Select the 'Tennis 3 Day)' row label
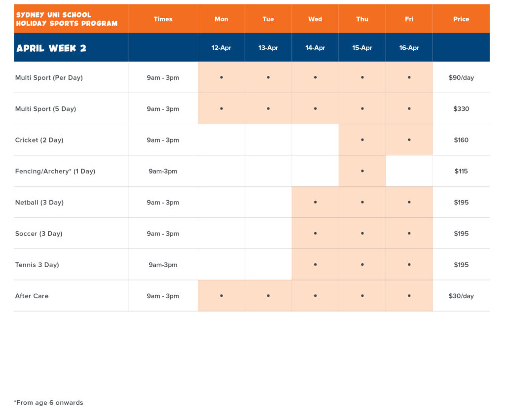Image resolution: width=505 pixels, height=420 pixels. coord(37,265)
